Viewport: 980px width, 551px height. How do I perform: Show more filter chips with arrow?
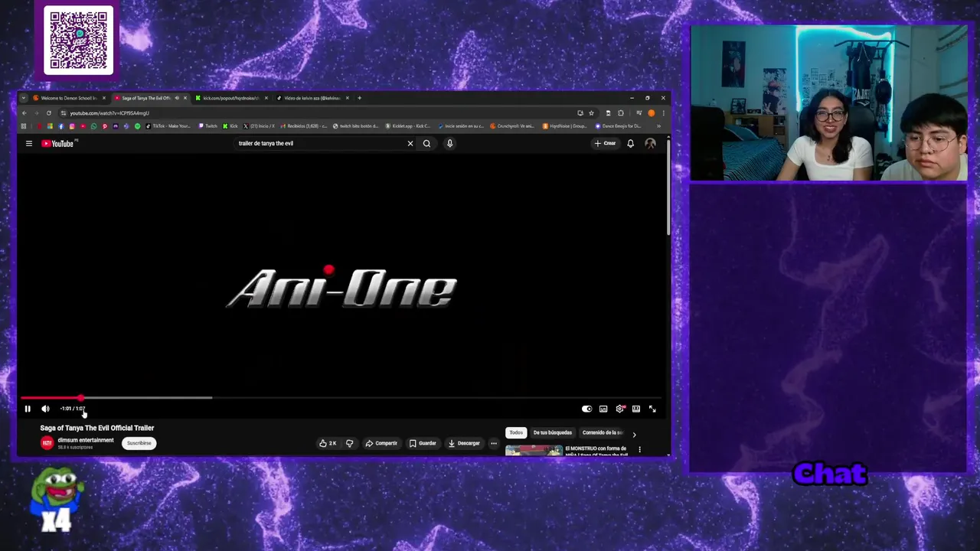click(634, 434)
